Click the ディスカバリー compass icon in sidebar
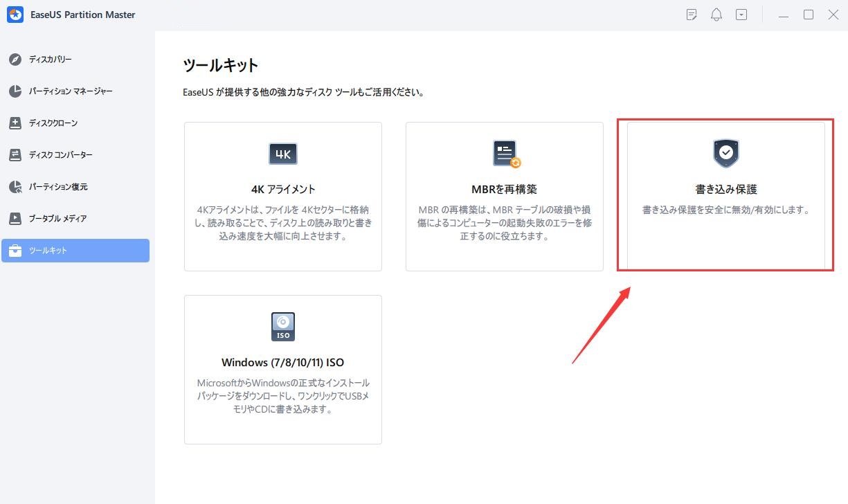 tap(15, 60)
